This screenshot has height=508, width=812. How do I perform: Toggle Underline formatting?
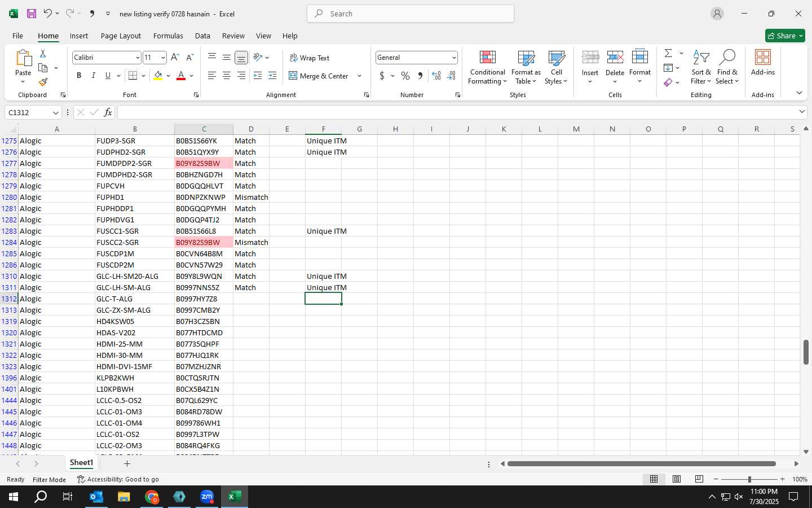tap(108, 76)
